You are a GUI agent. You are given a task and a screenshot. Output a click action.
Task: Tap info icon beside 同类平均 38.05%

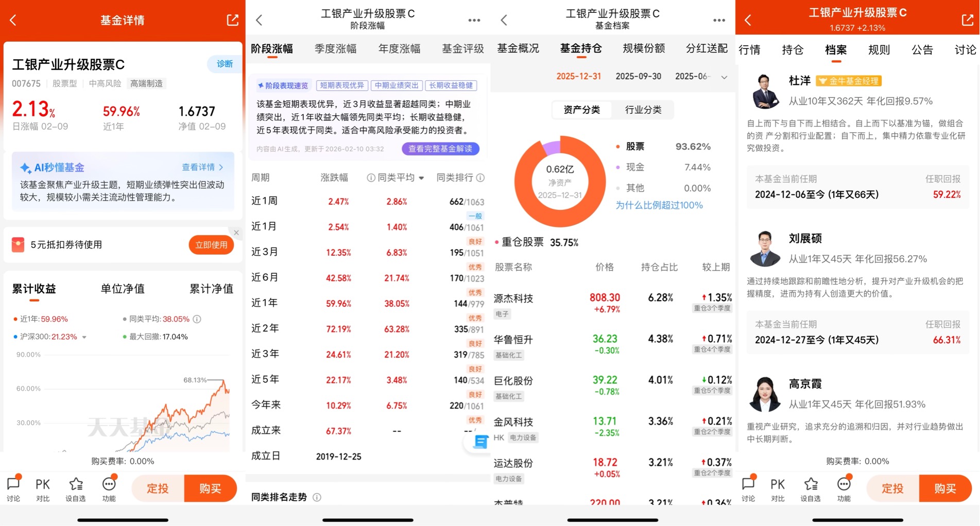[197, 319]
